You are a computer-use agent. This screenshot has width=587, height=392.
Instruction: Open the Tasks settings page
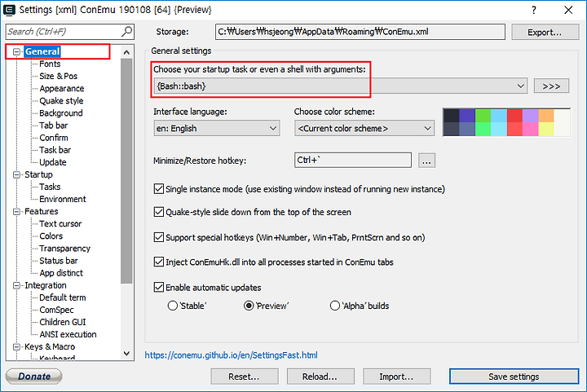click(x=50, y=187)
